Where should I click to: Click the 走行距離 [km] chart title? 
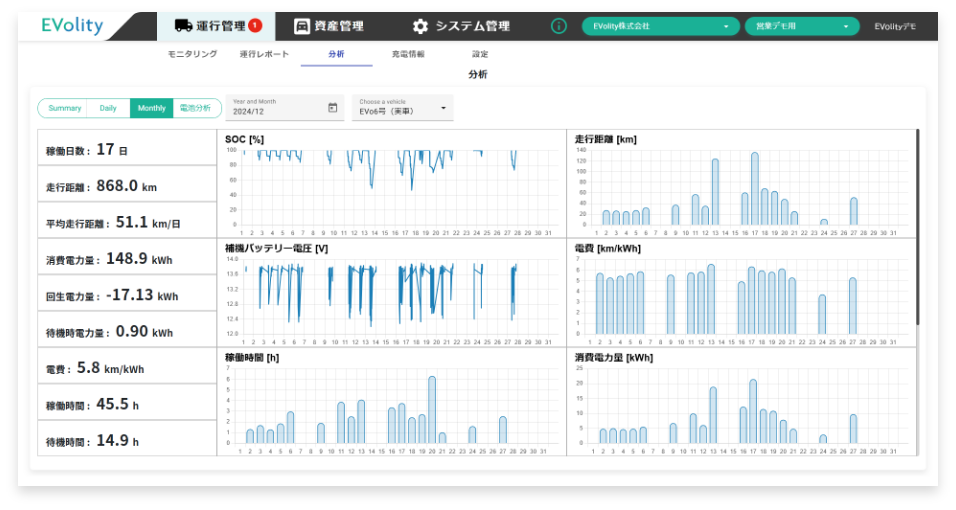click(x=605, y=139)
